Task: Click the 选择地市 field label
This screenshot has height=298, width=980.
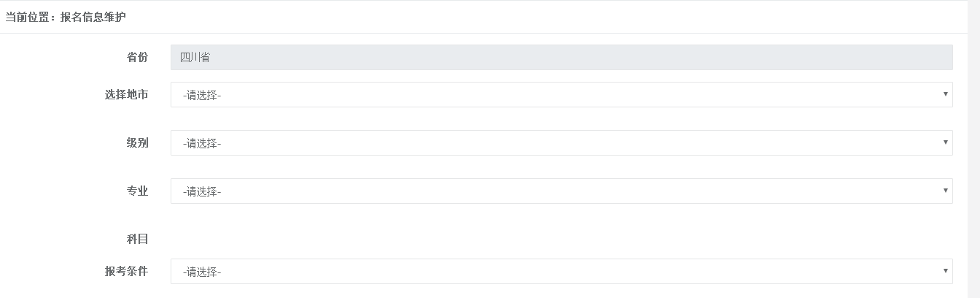Action: (127, 94)
